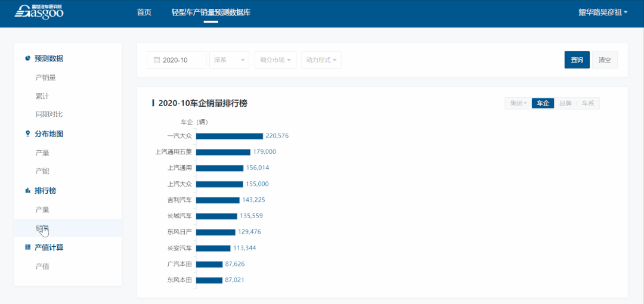The image size is (644, 304).
Task: Click the 车企（辆）axis title
Action: pyautogui.click(x=194, y=122)
